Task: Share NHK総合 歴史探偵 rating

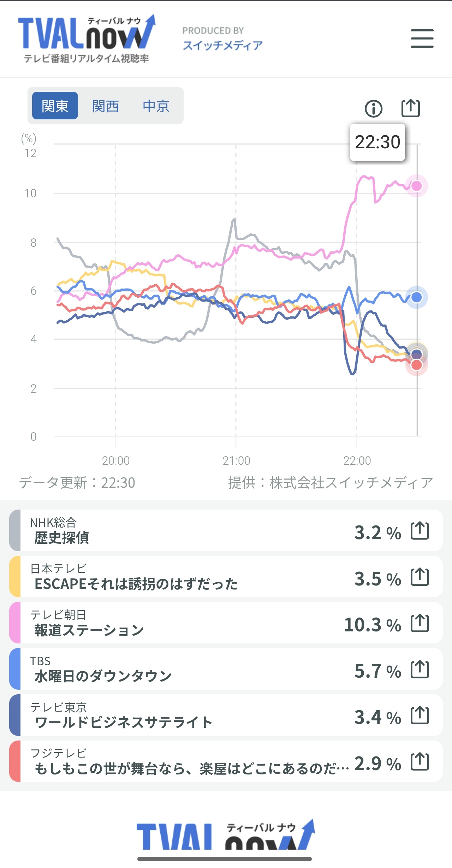Action: click(420, 531)
